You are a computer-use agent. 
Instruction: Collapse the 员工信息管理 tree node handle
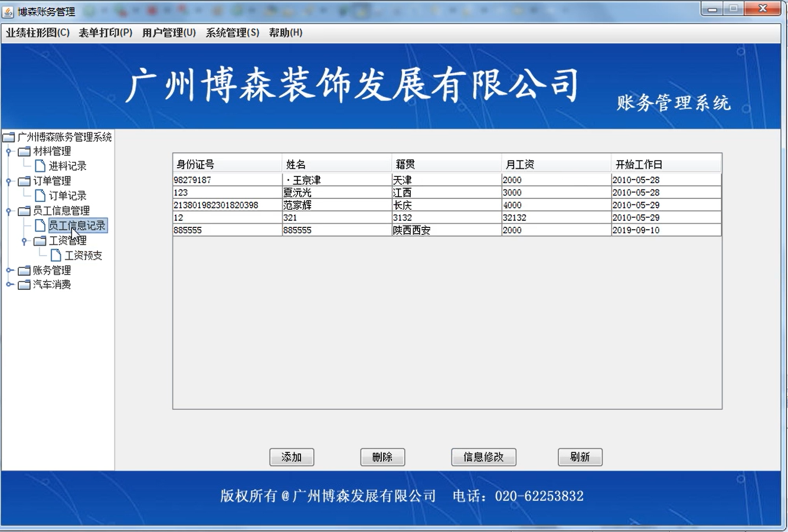point(9,211)
